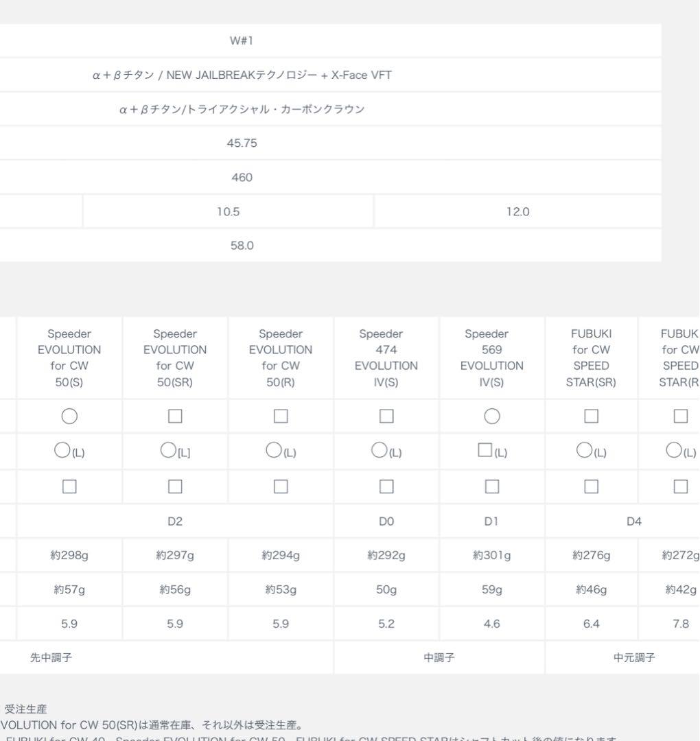Click the '約53g' shaft weight
Image resolution: width=700 pixels, height=741 pixels.
(x=281, y=590)
